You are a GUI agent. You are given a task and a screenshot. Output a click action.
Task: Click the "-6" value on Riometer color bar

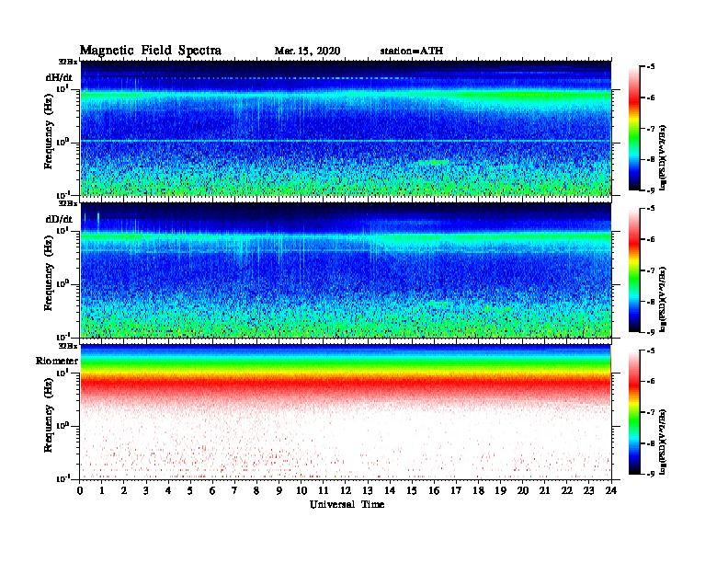(x=651, y=382)
